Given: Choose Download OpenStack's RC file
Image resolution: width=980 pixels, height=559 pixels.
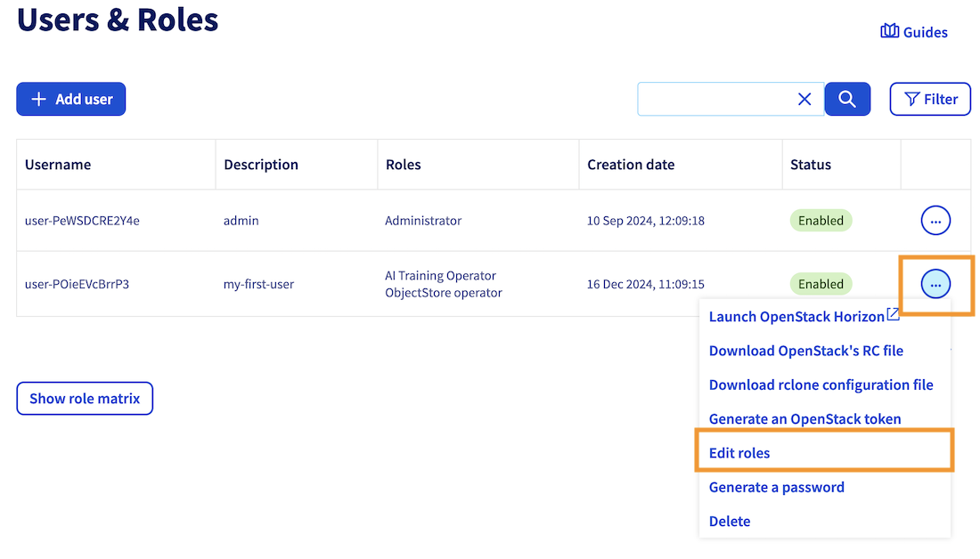Looking at the screenshot, I should tap(805, 351).
